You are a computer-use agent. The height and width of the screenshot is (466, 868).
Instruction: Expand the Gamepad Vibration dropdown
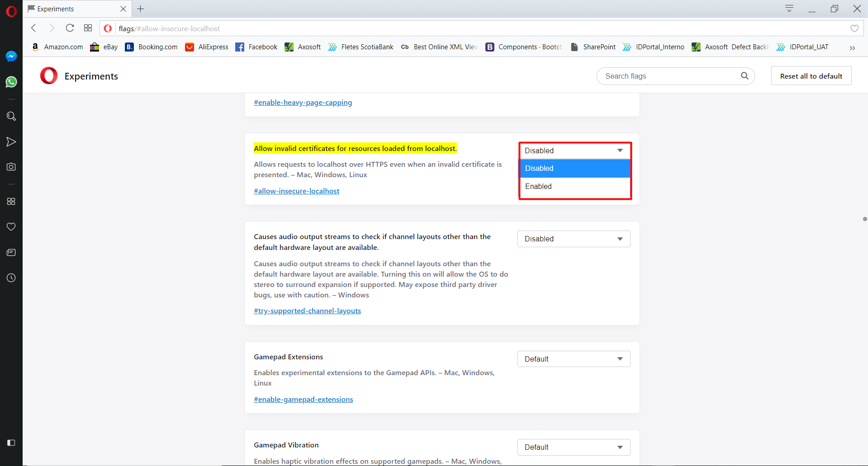coord(574,447)
